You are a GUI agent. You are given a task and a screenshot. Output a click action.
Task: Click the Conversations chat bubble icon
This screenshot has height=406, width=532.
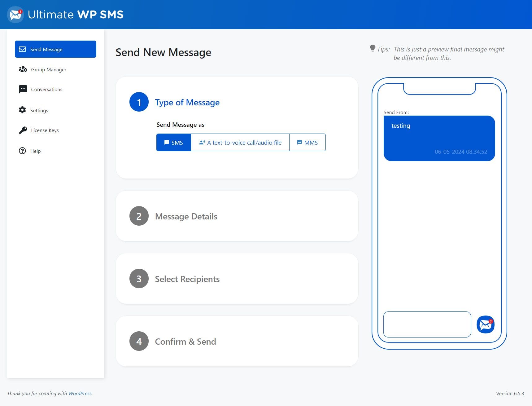[23, 89]
